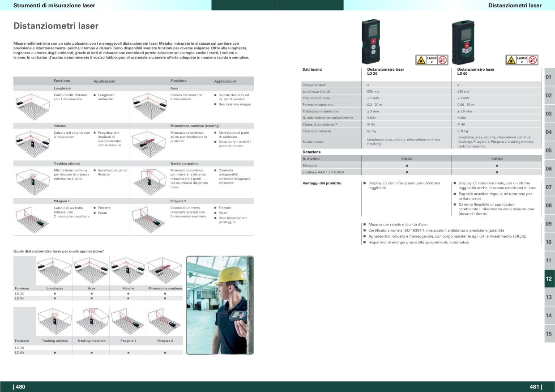The width and height of the screenshot is (555, 392).
Task: Click 'Distanziometri laser' title in top right header
Action: (515, 5)
